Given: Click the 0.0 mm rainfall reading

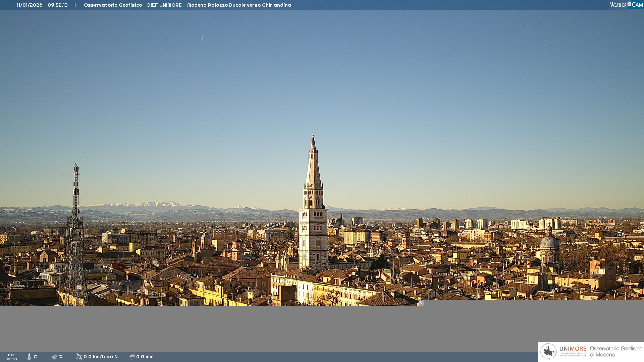Looking at the screenshot, I should [x=145, y=357].
